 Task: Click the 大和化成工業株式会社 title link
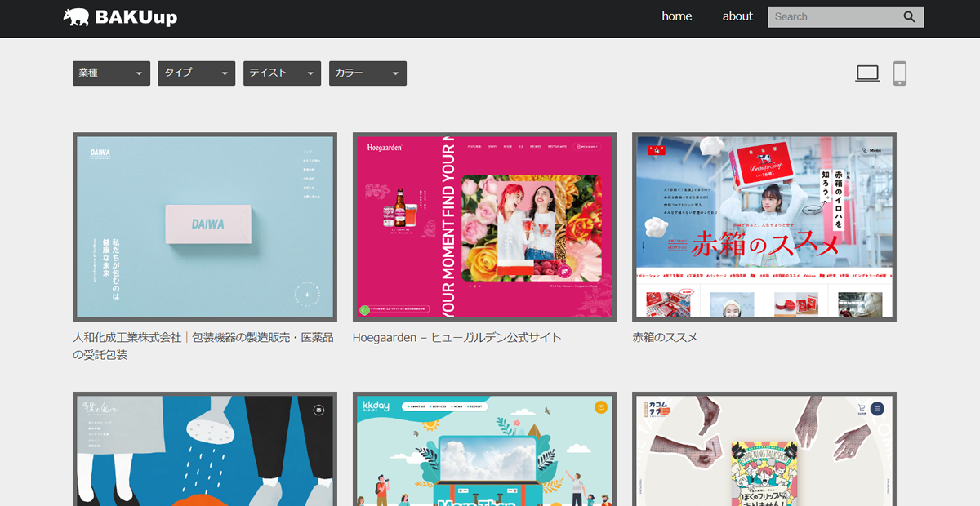pos(203,346)
